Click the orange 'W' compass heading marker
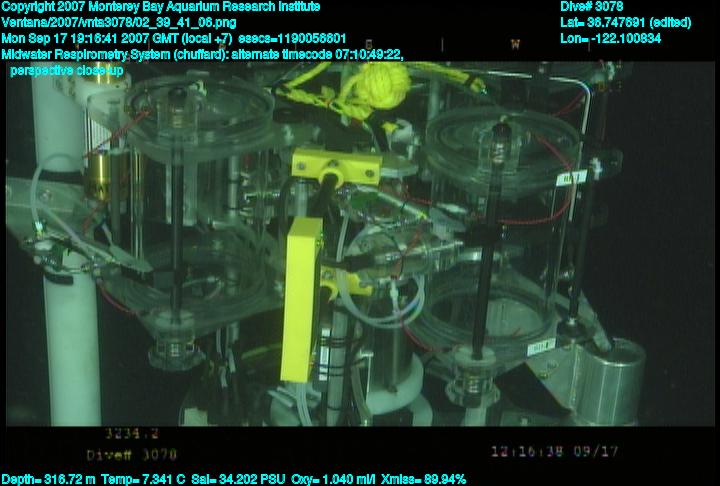The width and height of the screenshot is (720, 486). (515, 44)
